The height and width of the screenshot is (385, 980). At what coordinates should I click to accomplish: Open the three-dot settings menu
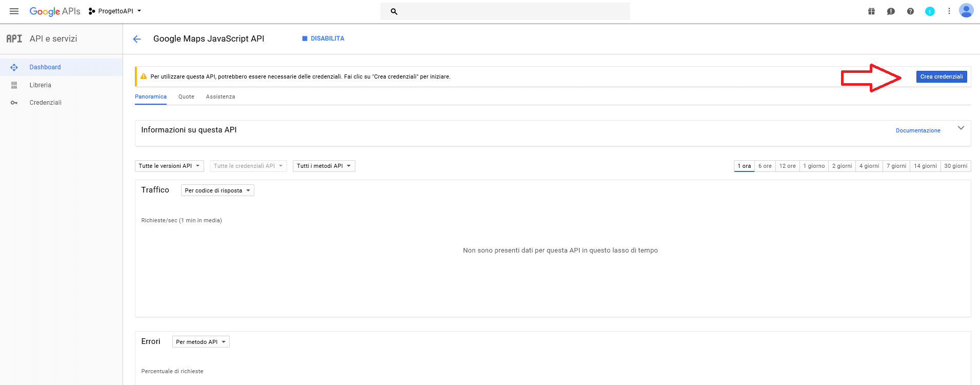(949, 11)
